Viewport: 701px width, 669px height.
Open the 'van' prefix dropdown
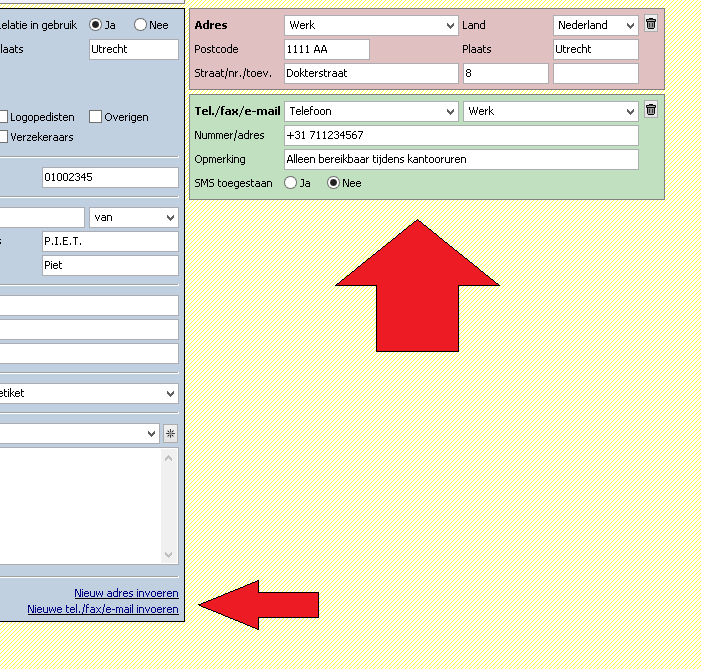133,217
